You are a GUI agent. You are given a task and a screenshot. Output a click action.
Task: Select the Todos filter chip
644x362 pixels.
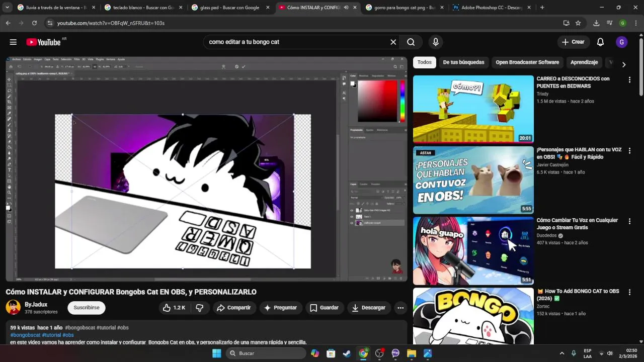pyautogui.click(x=424, y=62)
